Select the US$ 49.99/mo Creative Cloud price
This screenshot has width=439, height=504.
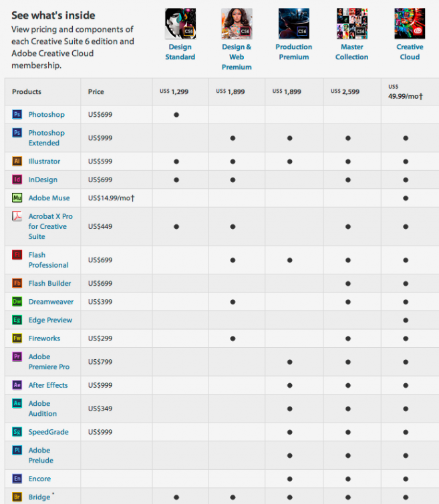pos(406,91)
